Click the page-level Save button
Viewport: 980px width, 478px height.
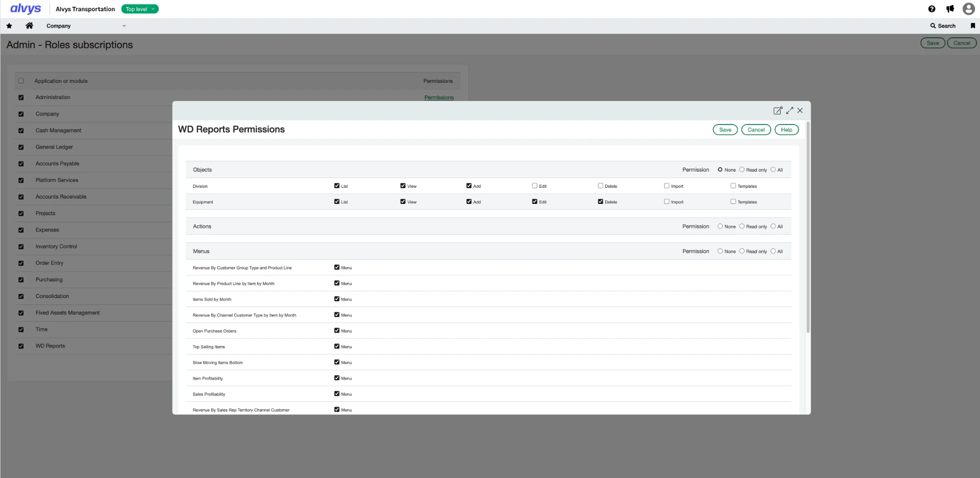[x=933, y=43]
